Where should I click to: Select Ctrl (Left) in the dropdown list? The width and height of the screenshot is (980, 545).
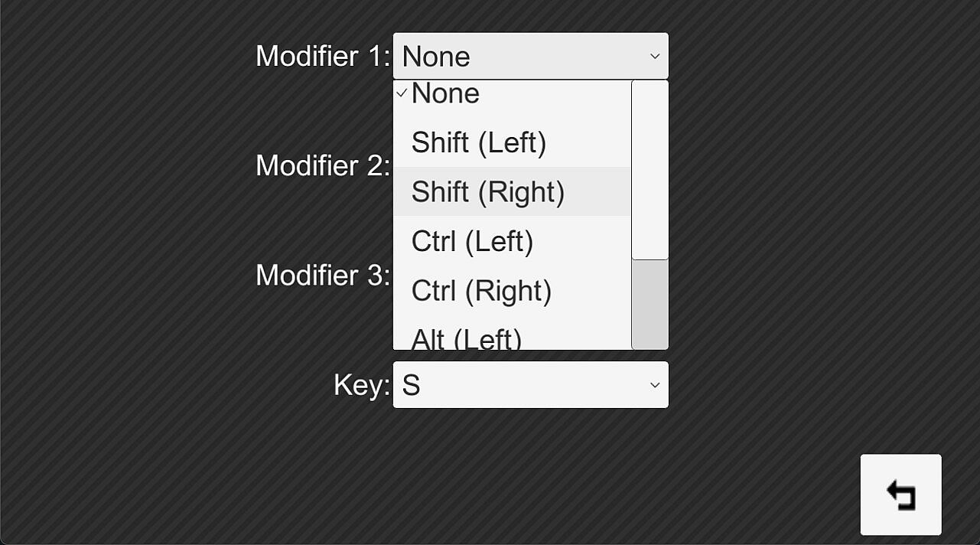tap(472, 241)
